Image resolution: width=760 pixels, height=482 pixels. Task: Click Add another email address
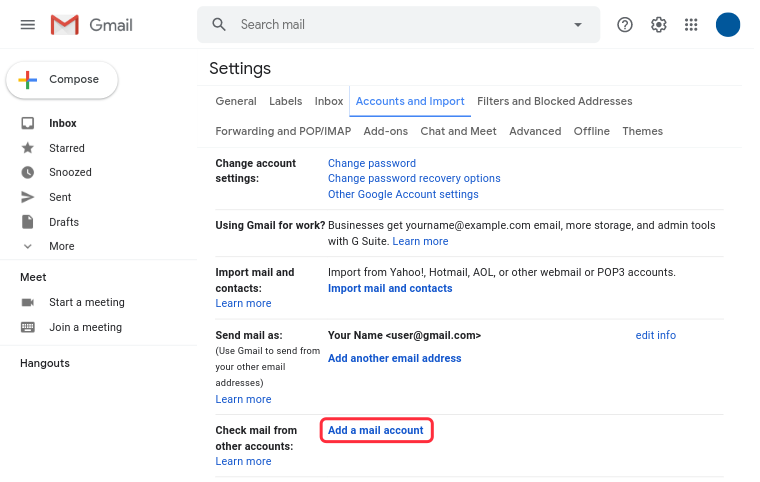pos(395,358)
